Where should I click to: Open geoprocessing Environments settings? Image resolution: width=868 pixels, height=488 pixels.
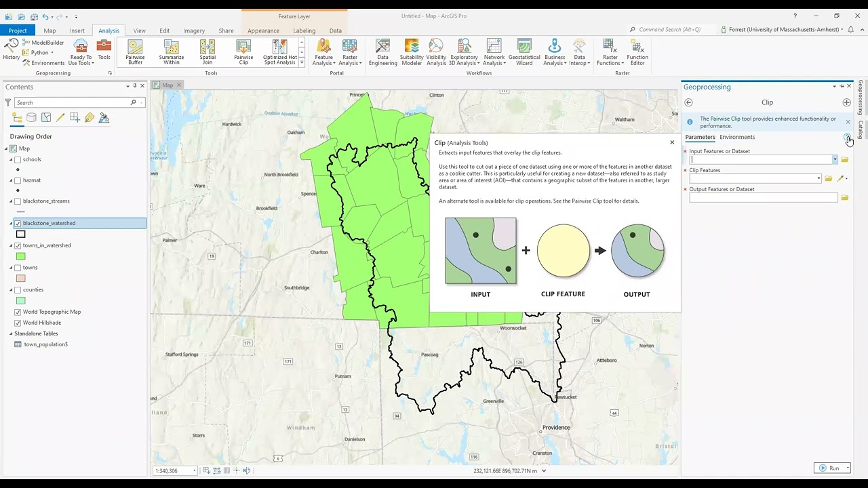click(x=43, y=63)
